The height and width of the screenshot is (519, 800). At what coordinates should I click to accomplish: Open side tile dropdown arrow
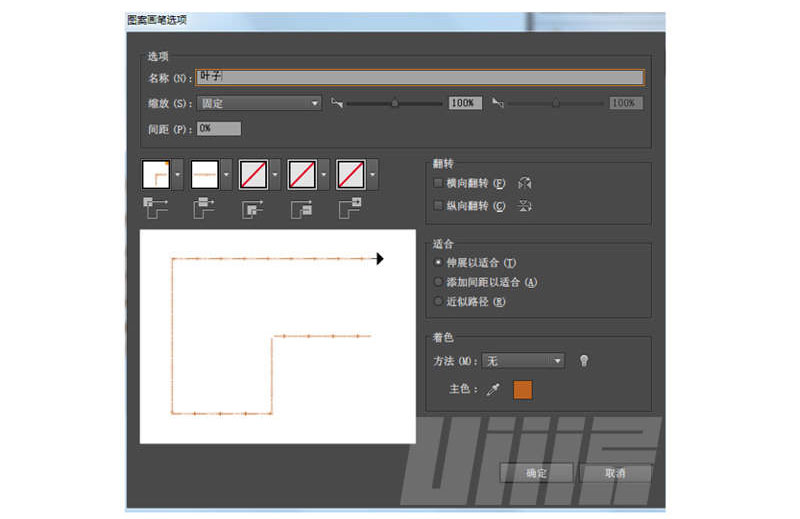(x=227, y=175)
